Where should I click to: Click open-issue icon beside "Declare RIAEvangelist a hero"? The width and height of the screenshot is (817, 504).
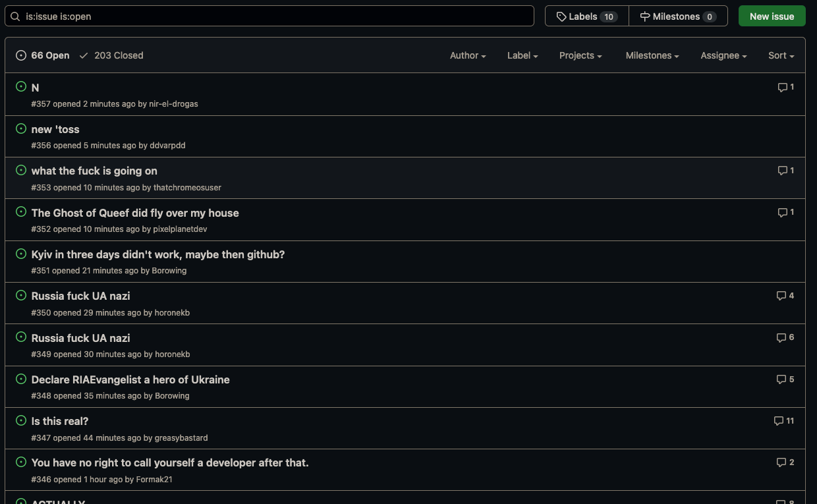pyautogui.click(x=21, y=379)
